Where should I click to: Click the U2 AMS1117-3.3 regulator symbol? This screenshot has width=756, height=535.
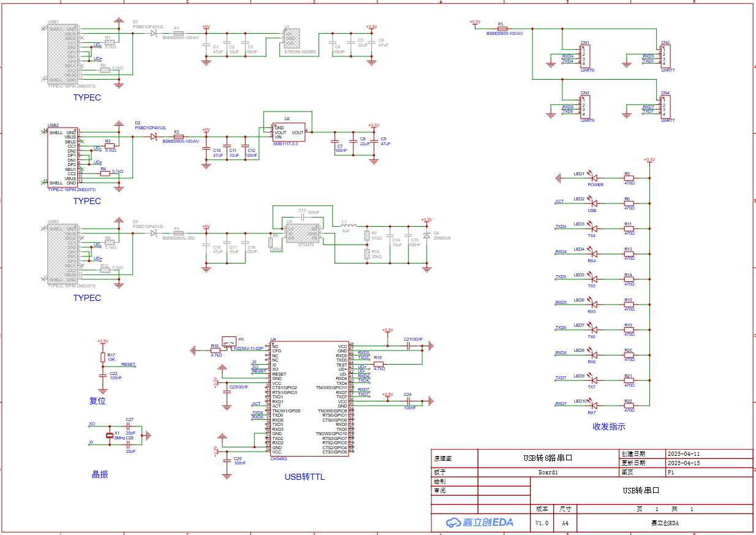click(289, 132)
